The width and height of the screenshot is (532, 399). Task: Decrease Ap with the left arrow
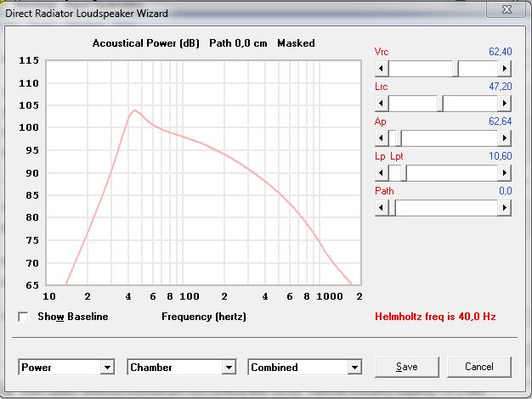coord(382,138)
